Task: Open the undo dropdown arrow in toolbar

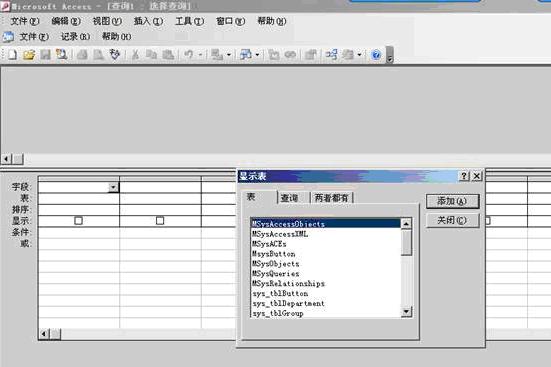Action: coord(200,55)
